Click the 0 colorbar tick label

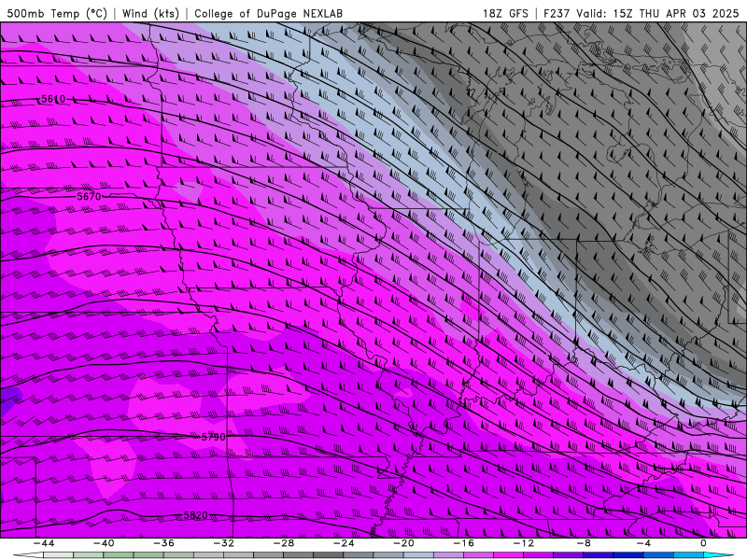pyautogui.click(x=703, y=543)
